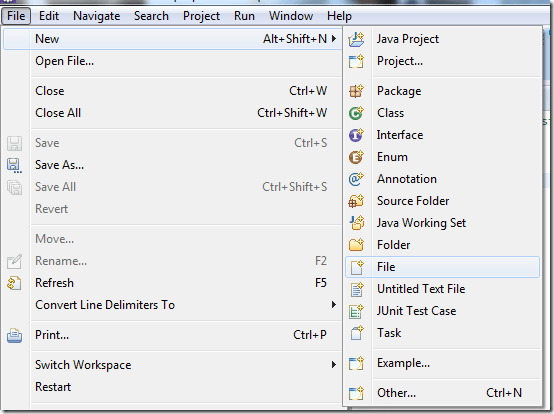
Task: Click the F5 shortcut text
Action: [321, 283]
